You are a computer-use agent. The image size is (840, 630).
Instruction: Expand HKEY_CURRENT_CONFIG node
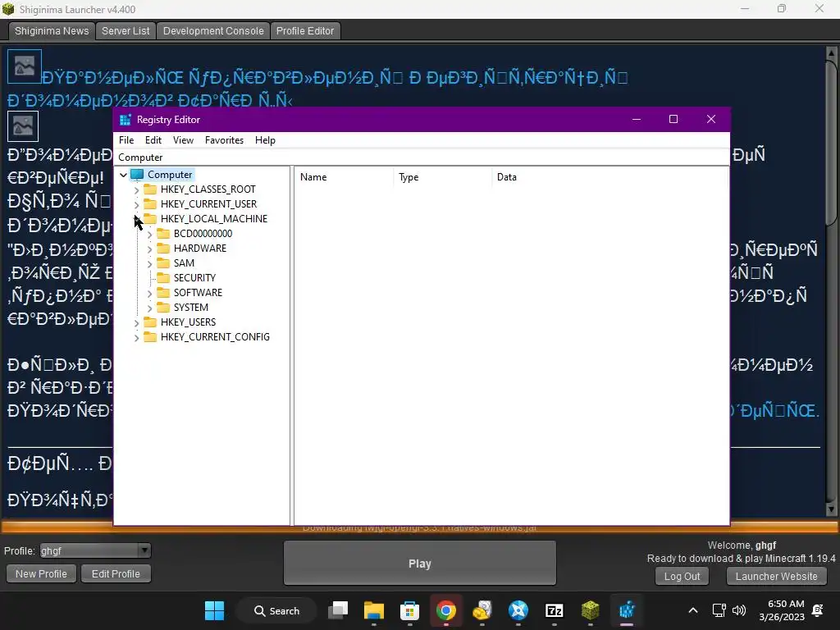(137, 337)
